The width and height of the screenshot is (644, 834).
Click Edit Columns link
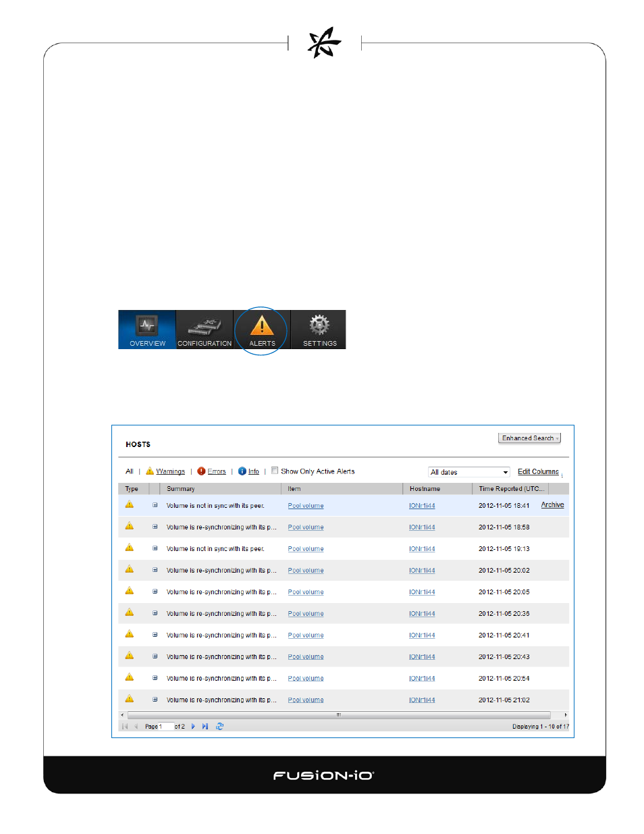538,471
